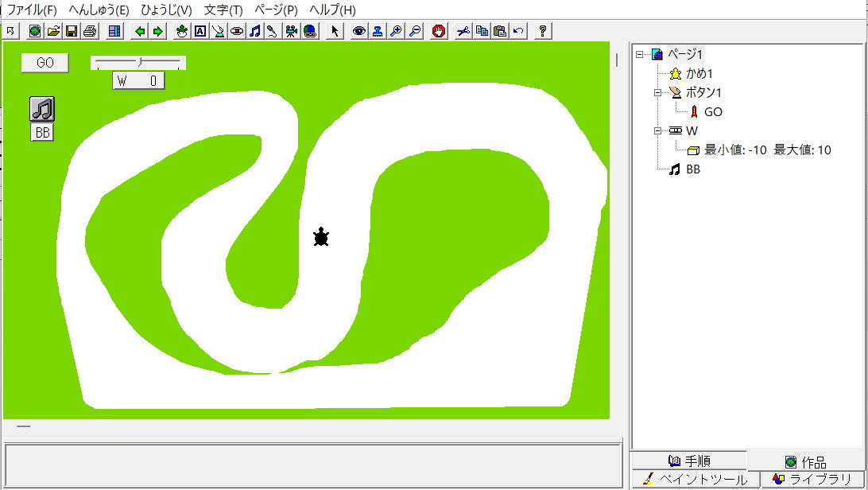Click the copy icon
The image size is (868, 490).
(482, 31)
